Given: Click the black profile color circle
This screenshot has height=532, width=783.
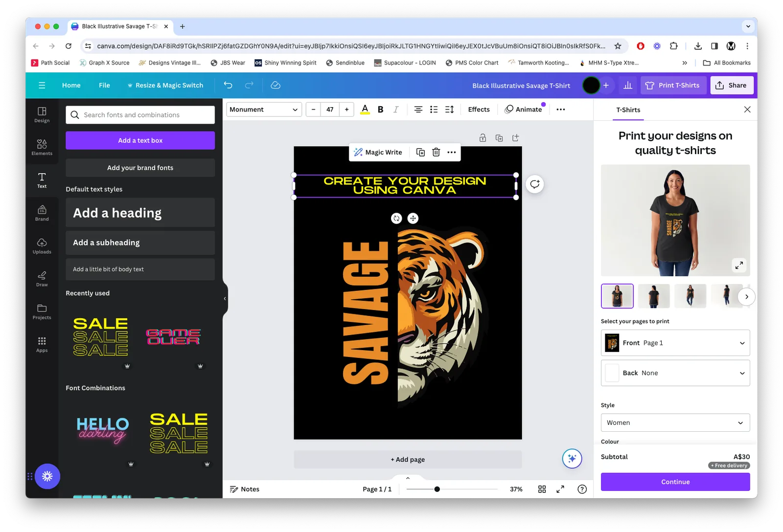Looking at the screenshot, I should (591, 85).
